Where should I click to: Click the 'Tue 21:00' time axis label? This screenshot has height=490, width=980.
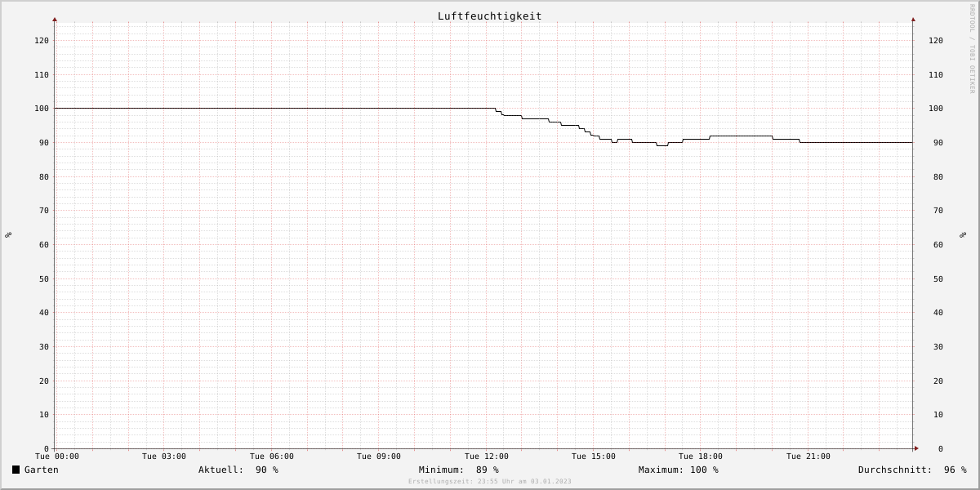tap(808, 457)
